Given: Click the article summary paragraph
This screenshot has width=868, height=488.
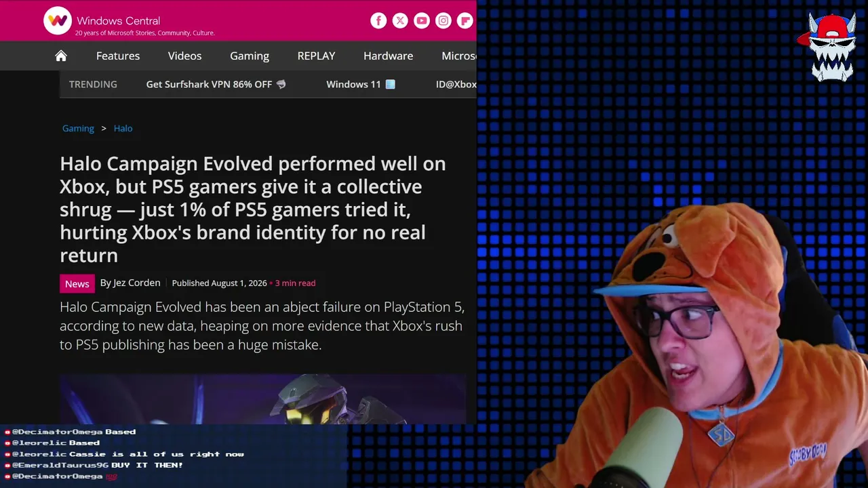Looking at the screenshot, I should point(262,325).
